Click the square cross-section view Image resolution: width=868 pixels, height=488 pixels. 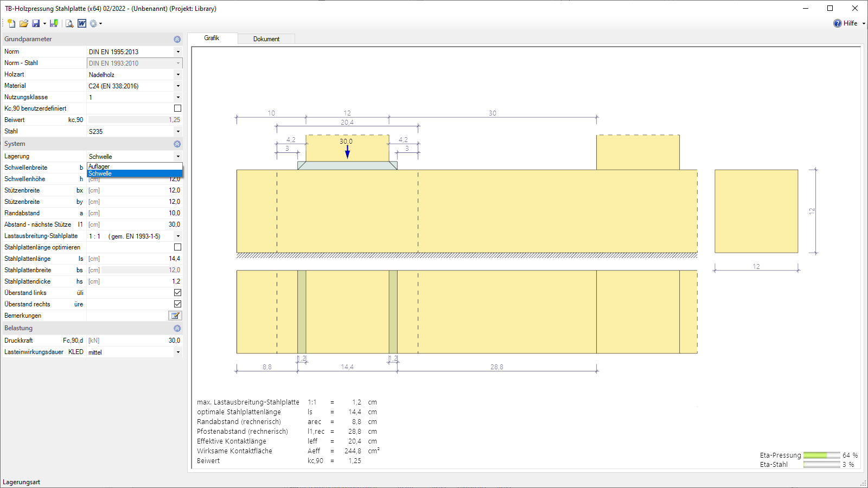coord(756,211)
